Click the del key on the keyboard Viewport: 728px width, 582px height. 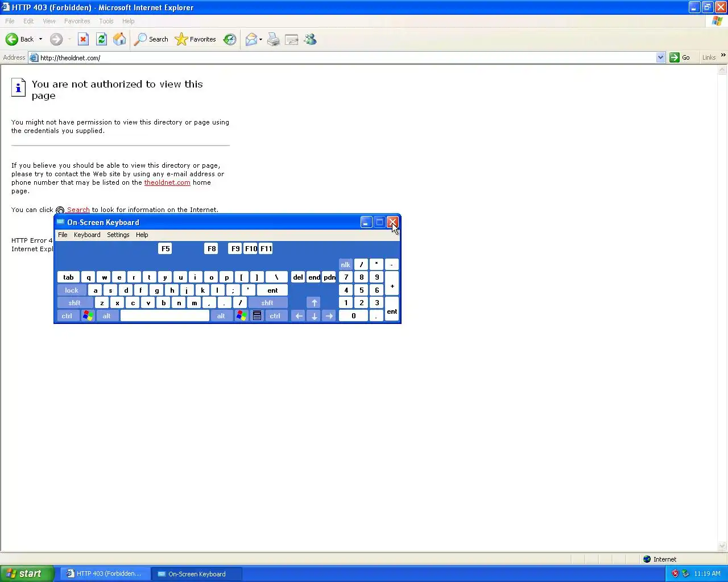click(x=298, y=277)
